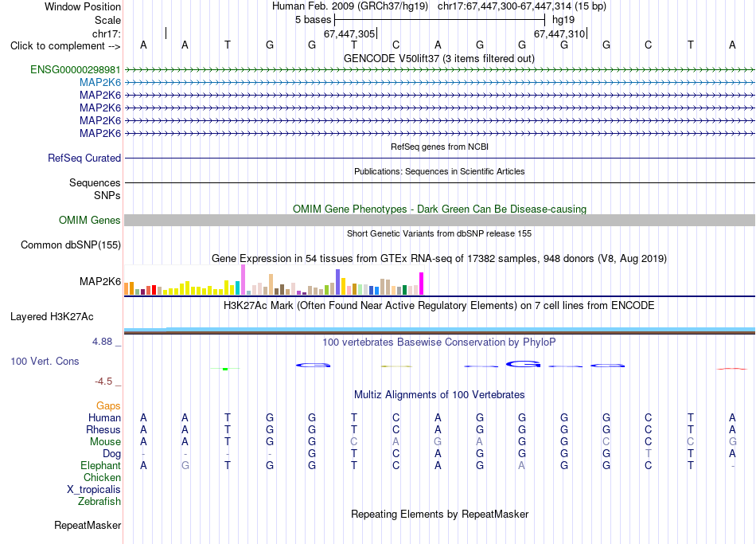Viewport: 756px width, 544px height.
Task: Click the 'Click to complement -->' label
Action: click(65, 46)
